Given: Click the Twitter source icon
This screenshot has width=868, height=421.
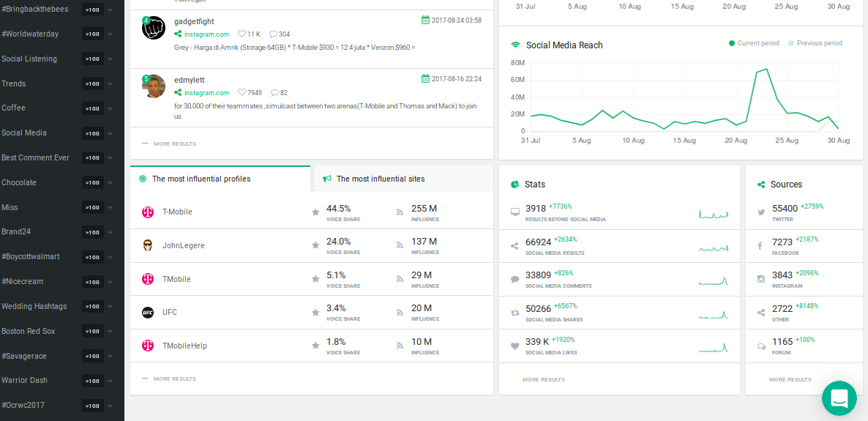Looking at the screenshot, I should 761,212.
